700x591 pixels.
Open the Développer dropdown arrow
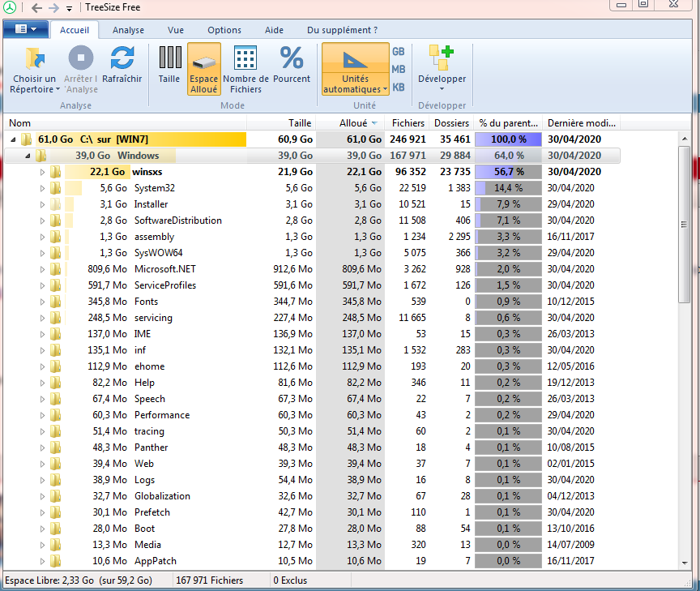point(442,89)
